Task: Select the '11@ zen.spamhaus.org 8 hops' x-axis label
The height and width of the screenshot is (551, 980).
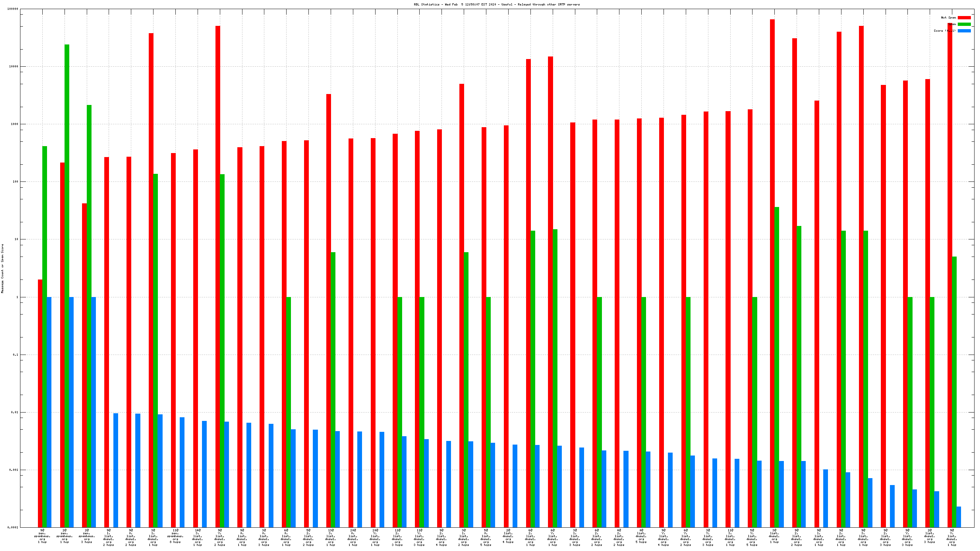Action: point(175,536)
